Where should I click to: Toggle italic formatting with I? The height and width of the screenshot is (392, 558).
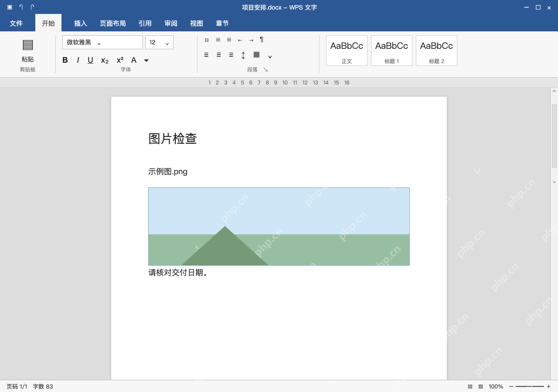(x=78, y=60)
